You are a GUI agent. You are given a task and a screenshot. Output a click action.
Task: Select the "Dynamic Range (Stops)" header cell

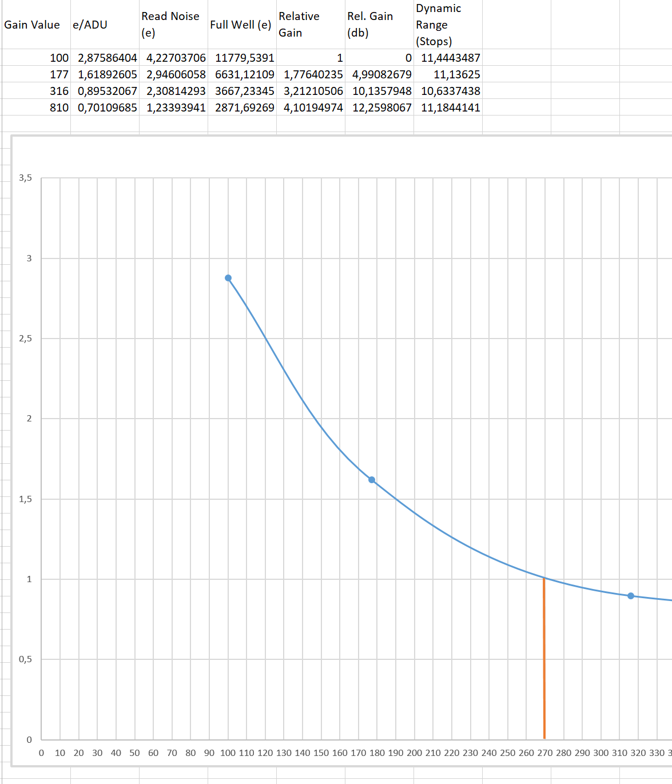pos(439,25)
